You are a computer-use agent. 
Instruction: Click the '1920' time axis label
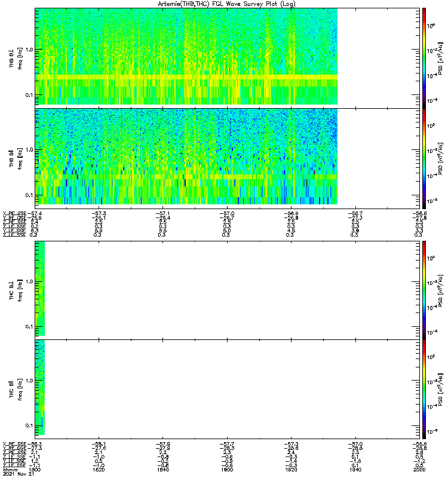click(x=291, y=470)
